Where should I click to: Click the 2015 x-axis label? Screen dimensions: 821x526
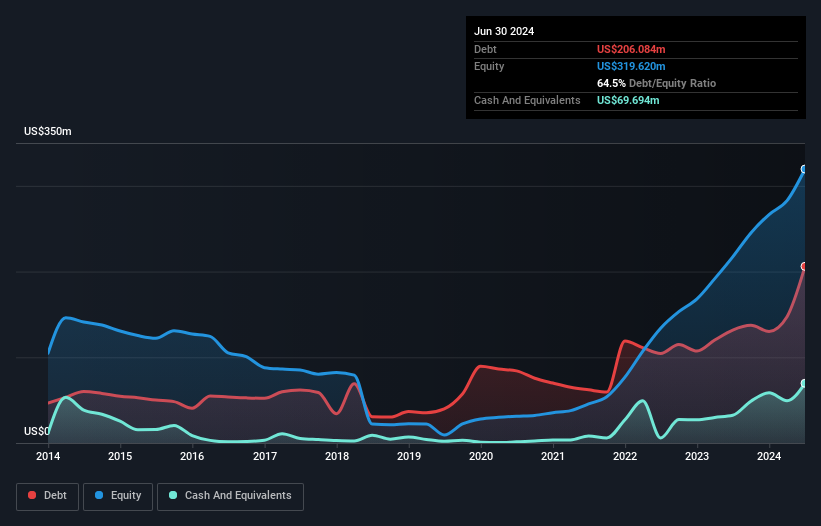pos(120,456)
